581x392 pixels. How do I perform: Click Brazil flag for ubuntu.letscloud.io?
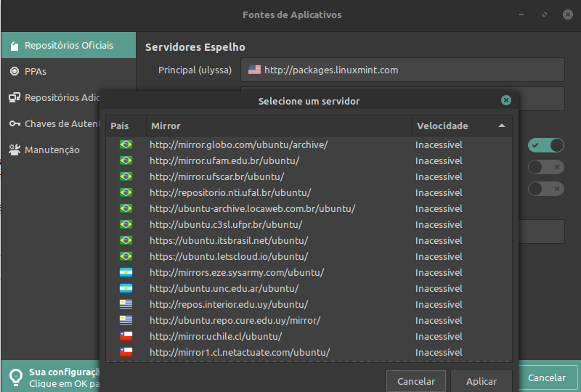126,256
